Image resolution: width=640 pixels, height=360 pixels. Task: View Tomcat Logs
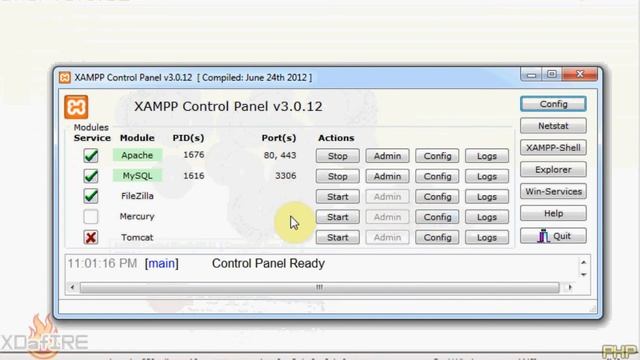pos(487,238)
